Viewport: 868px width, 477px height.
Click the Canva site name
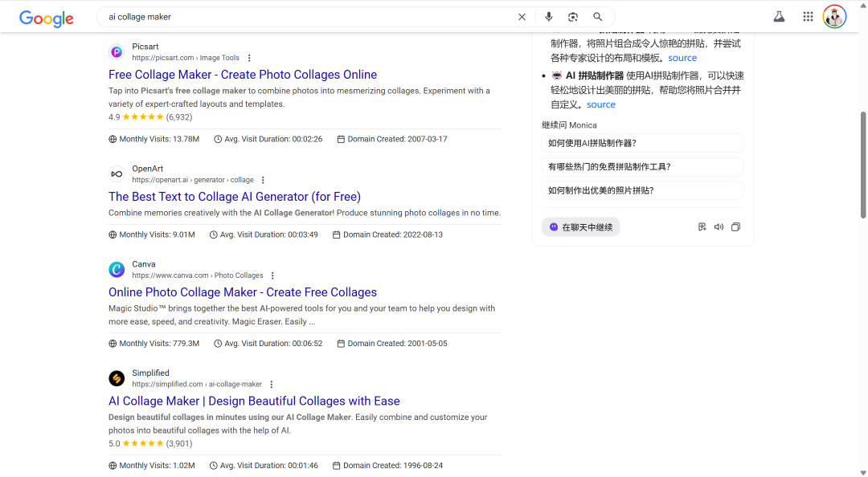144,264
